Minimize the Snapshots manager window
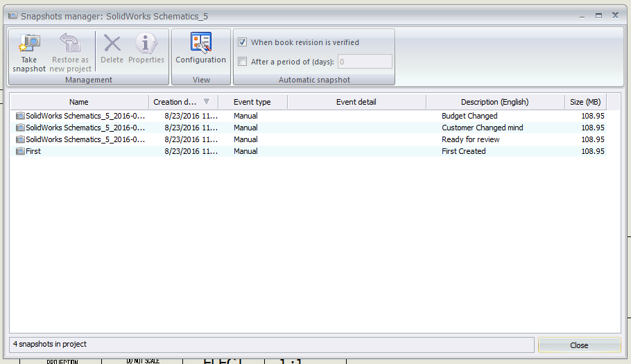 tap(582, 16)
